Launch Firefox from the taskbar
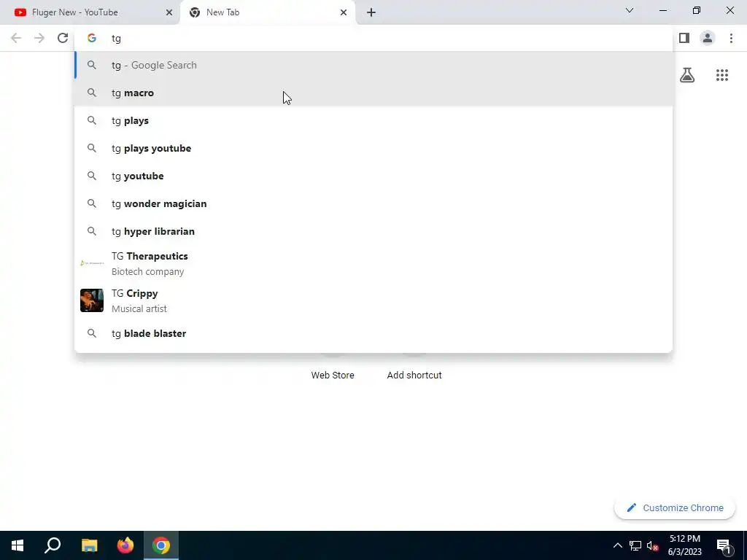747x560 pixels. click(125, 545)
